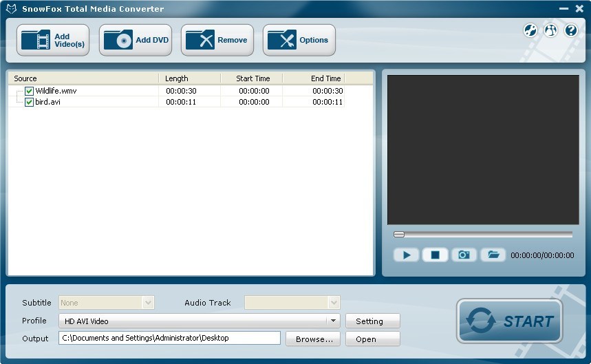Stop the video preview
This screenshot has width=591, height=364.
click(435, 255)
